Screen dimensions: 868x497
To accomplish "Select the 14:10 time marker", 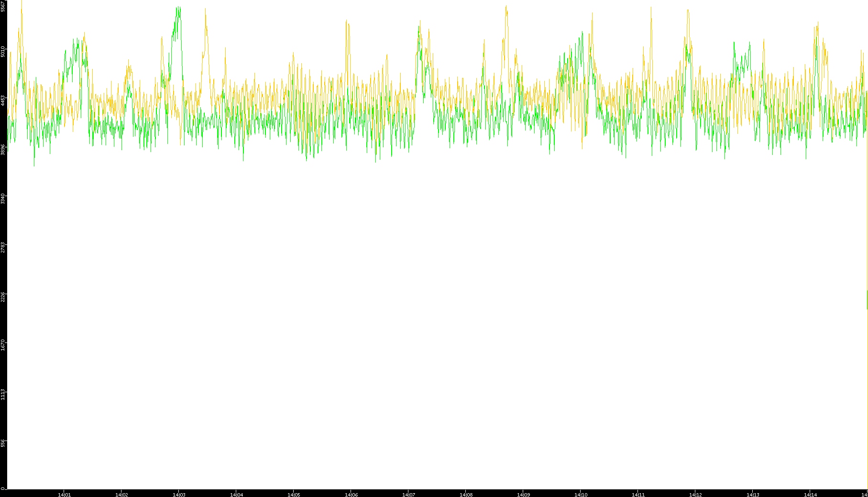I will pos(581,495).
